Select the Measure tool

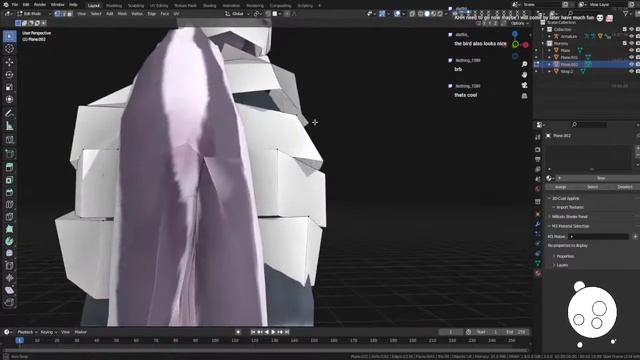point(9,126)
